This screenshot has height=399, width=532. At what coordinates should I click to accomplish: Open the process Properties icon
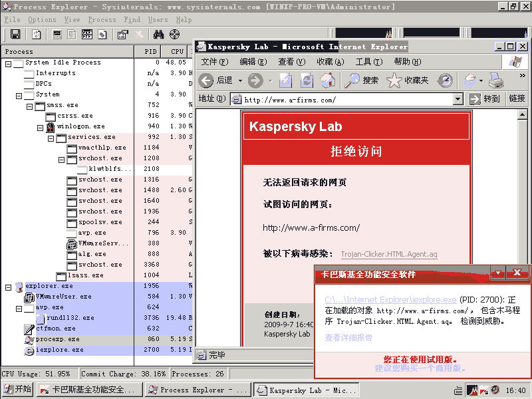[x=122, y=35]
